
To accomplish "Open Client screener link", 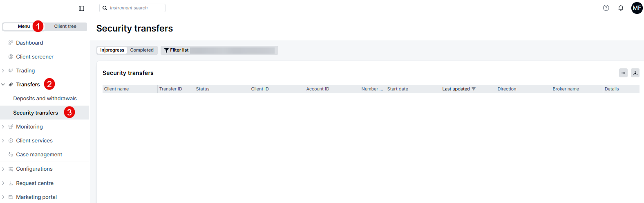I will pos(35,56).
